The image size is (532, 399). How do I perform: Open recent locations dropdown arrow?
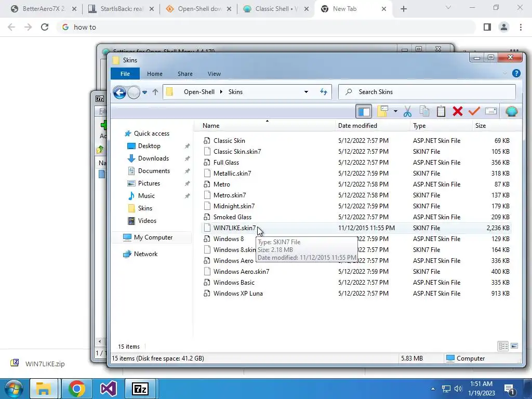[144, 92]
